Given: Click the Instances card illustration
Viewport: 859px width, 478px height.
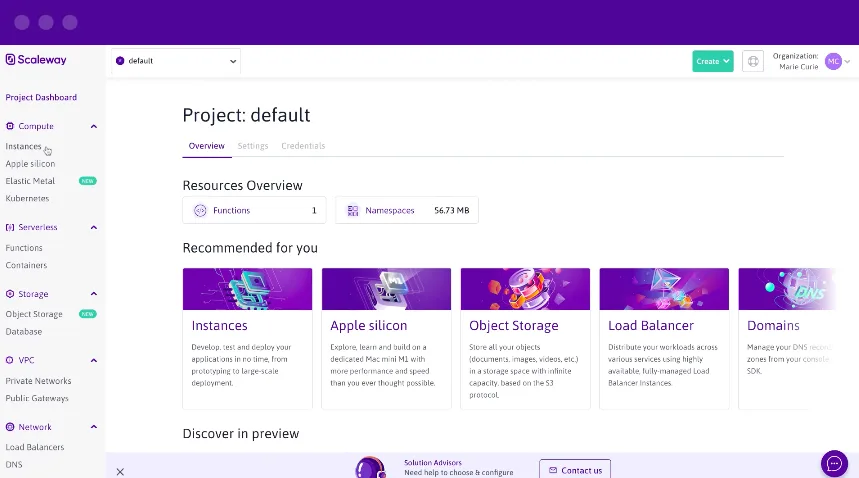Looking at the screenshot, I should click(248, 289).
